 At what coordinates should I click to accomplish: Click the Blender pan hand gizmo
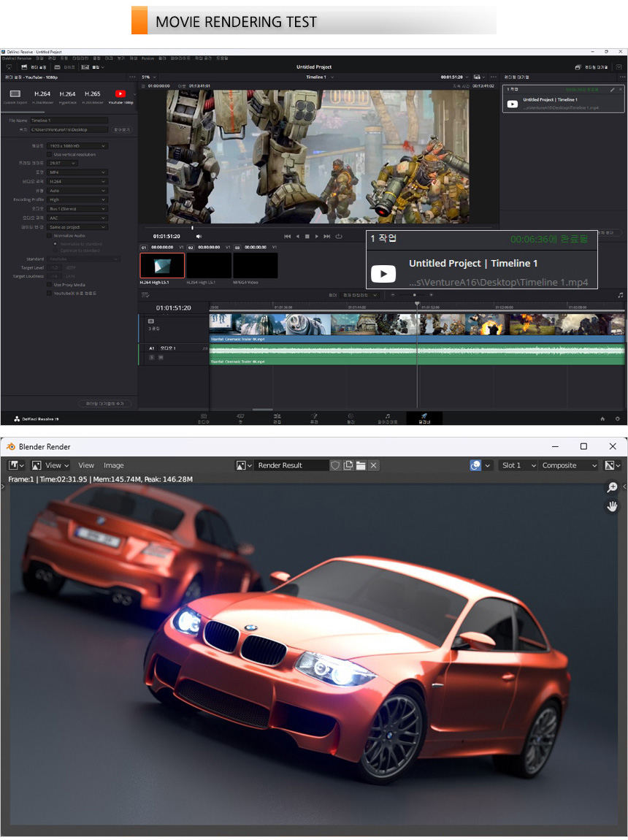point(612,505)
